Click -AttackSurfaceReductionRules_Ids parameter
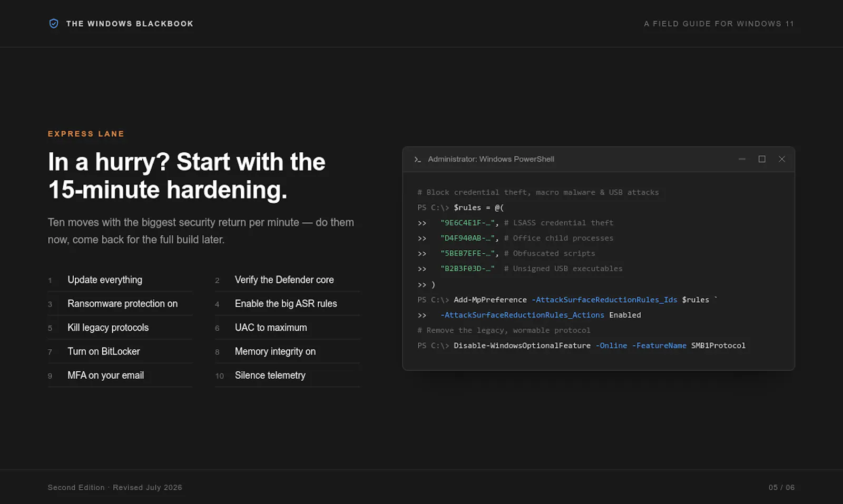This screenshot has width=843, height=504. pos(604,300)
